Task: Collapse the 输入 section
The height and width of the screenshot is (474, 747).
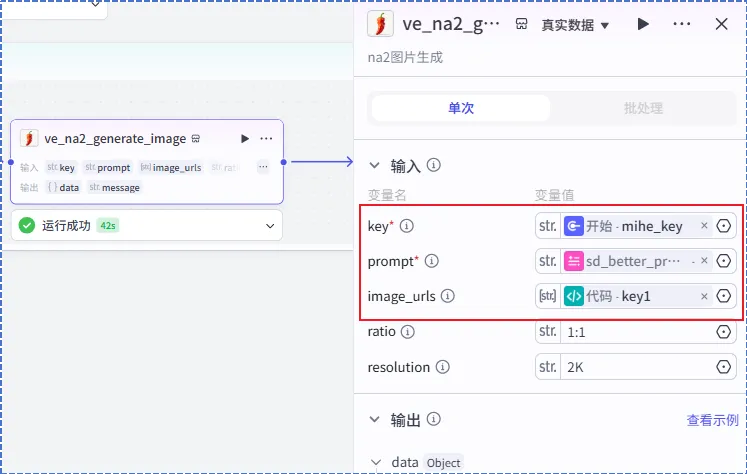Action: click(375, 166)
